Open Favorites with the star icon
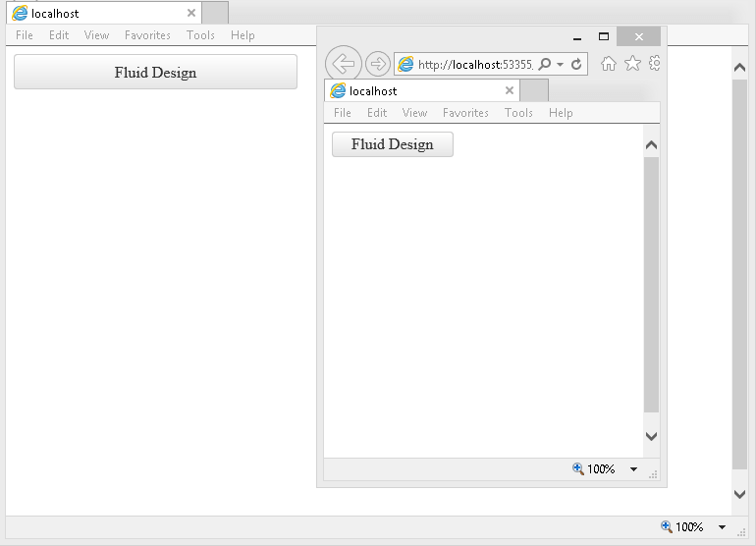756x546 pixels. click(632, 64)
